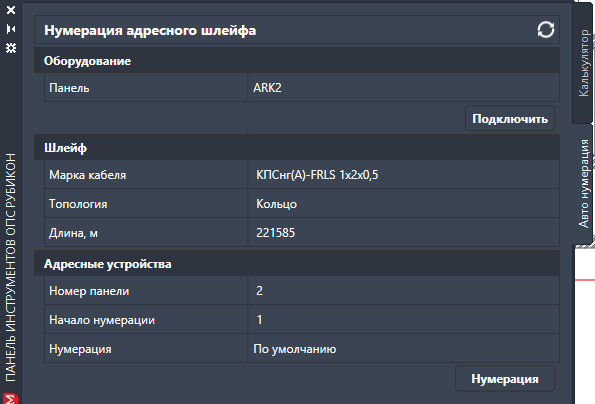Click the Шлейф section header
This screenshot has width=595, height=404.
coord(297,148)
